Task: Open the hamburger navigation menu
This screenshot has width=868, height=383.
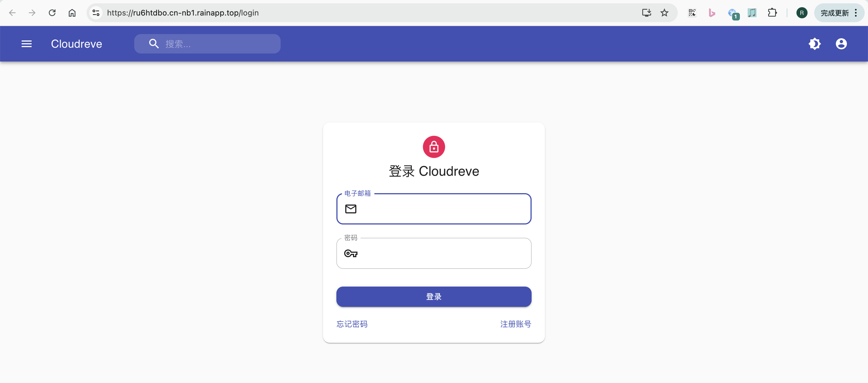Action: 27,44
